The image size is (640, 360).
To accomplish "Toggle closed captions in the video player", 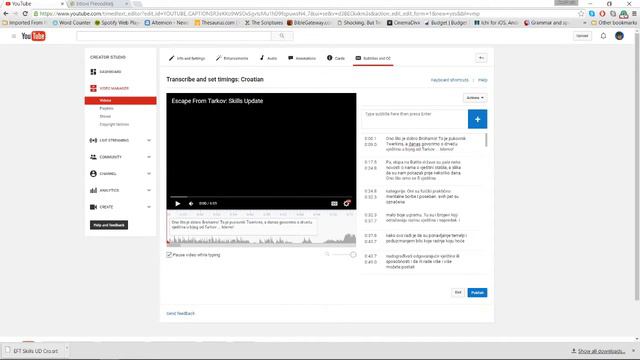I will pyautogui.click(x=334, y=204).
